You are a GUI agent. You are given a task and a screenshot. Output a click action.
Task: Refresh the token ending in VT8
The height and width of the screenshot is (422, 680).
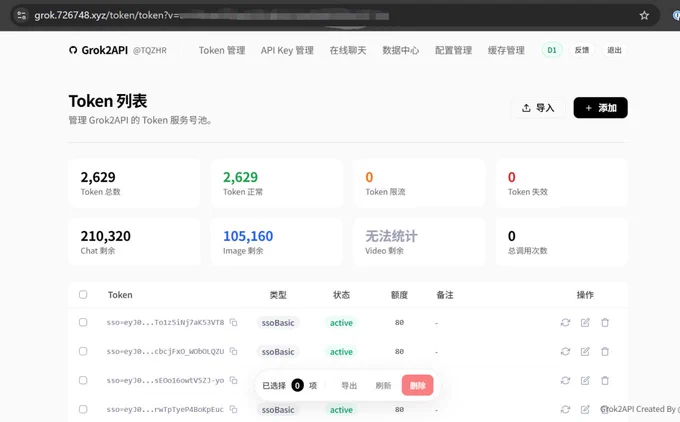[565, 322]
